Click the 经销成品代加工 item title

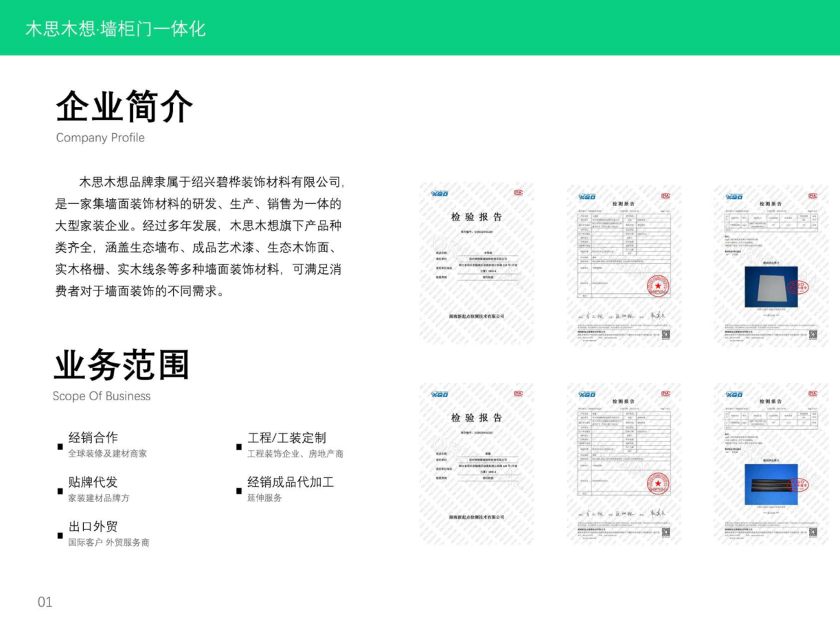(291, 482)
